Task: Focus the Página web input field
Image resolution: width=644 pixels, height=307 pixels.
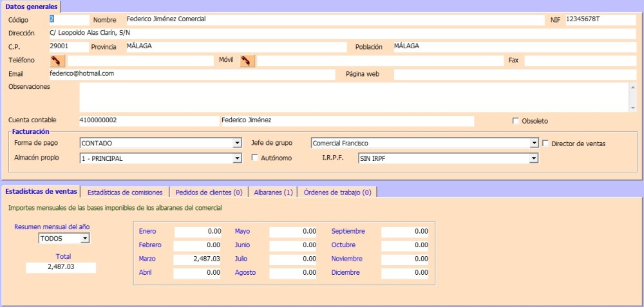Action: point(515,75)
